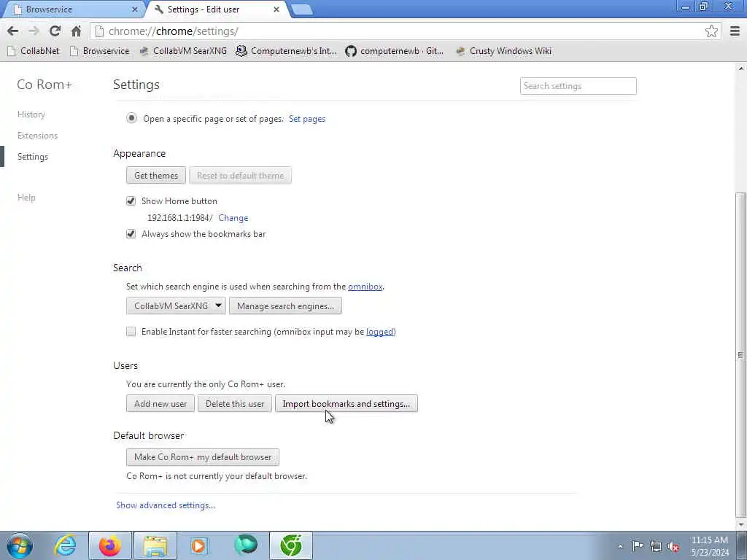
Task: Open Windows Media Player from the taskbar
Action: pyautogui.click(x=198, y=545)
